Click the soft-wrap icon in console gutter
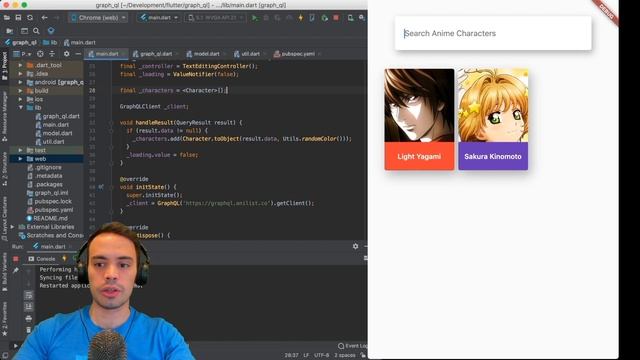The width and height of the screenshot is (640, 360). [x=29, y=295]
